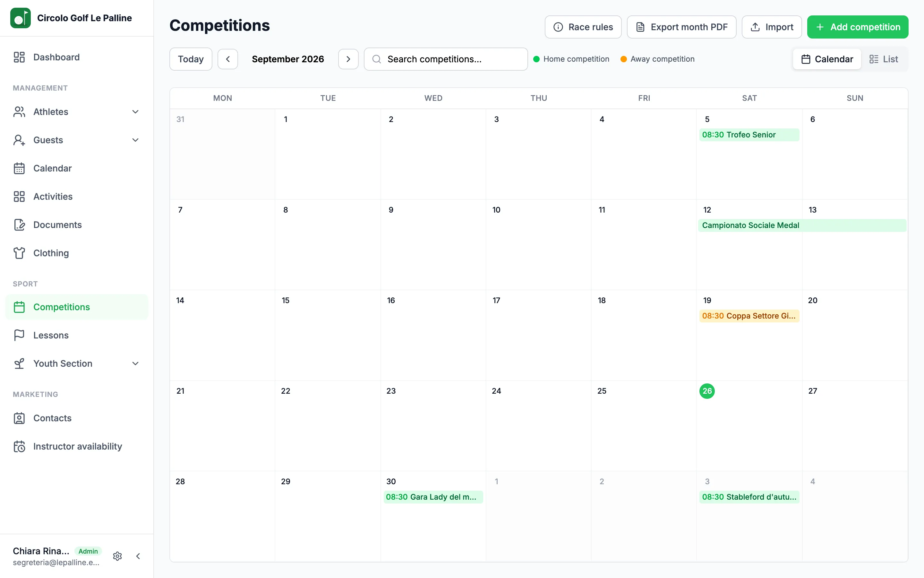
Task: Click the Activities grid icon
Action: pyautogui.click(x=19, y=197)
